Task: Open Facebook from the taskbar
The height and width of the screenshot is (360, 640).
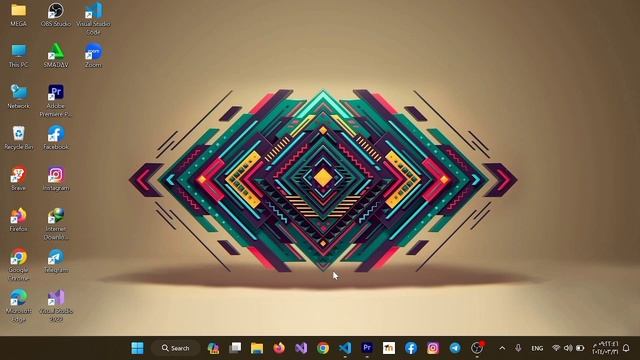Action: 411,348
